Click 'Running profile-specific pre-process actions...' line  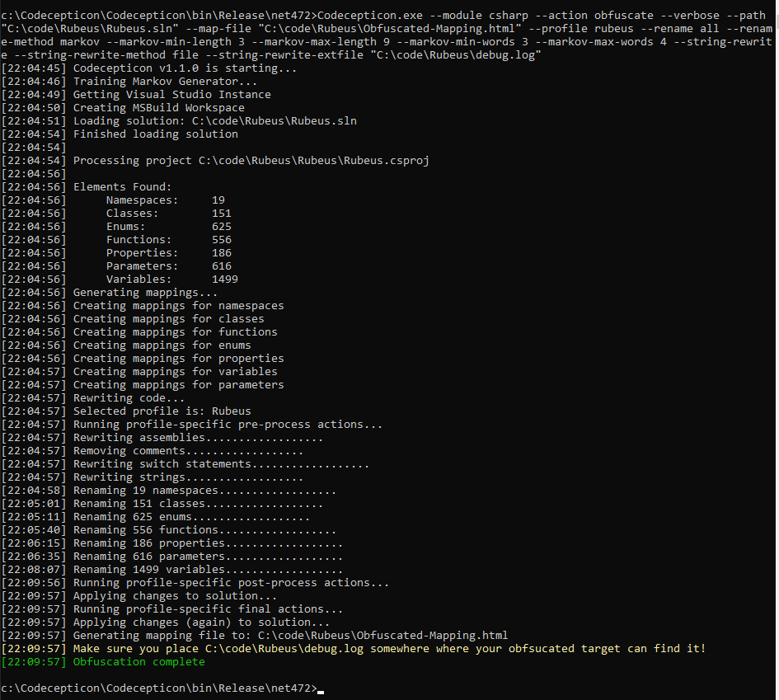tap(192, 425)
